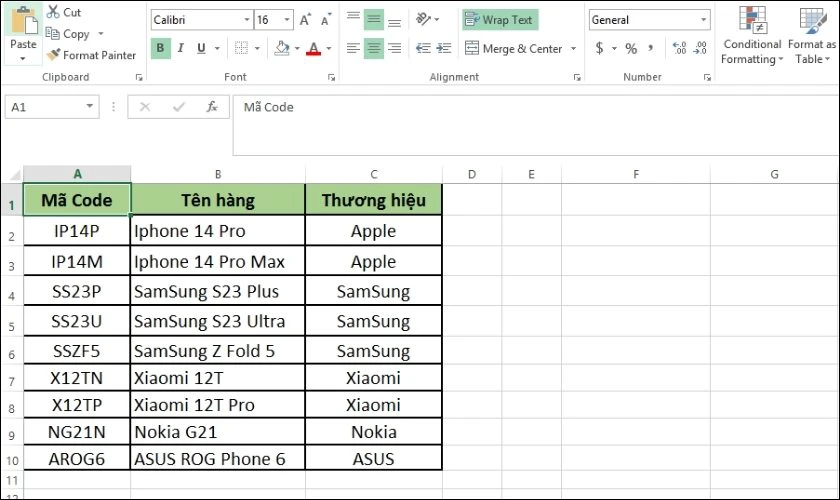Open Clipboard dialog launcher
The height and width of the screenshot is (500, 840).
tap(139, 78)
